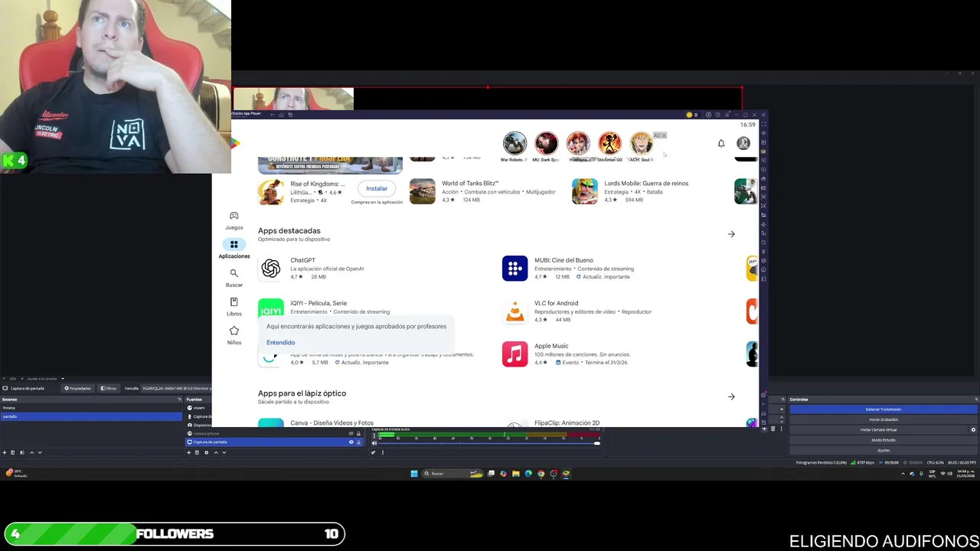Open BlueStacks coin balance icon
The width and height of the screenshot is (980, 551).
pyautogui.click(x=689, y=115)
